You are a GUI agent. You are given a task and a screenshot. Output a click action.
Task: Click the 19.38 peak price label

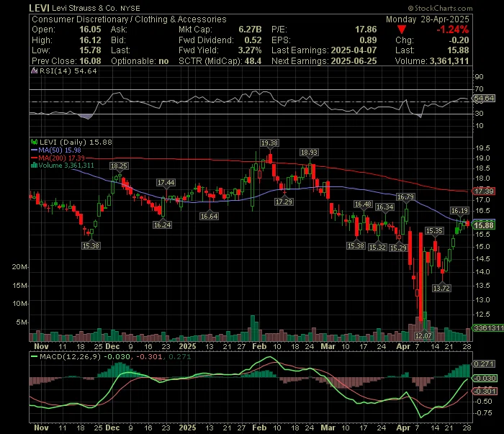tap(269, 143)
